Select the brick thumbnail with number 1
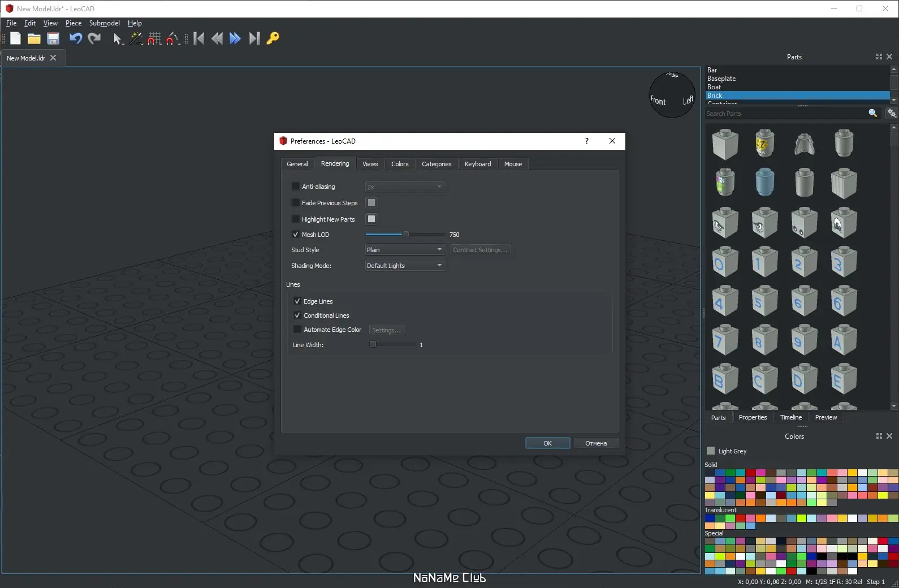This screenshot has height=588, width=899. click(x=764, y=262)
